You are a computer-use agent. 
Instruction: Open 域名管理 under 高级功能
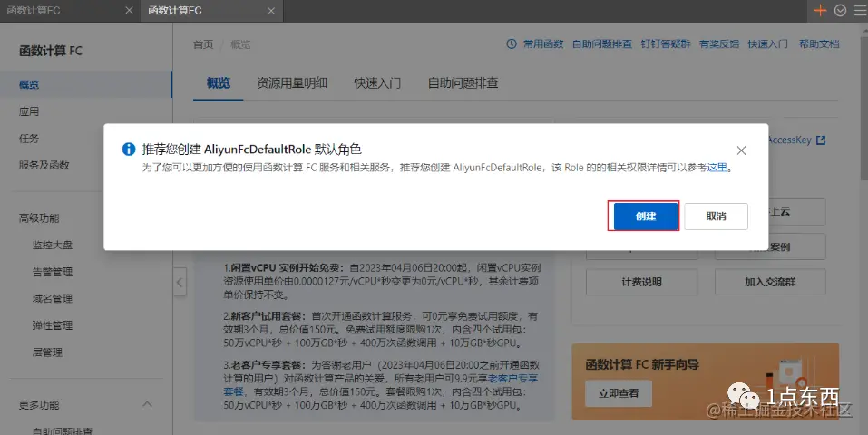point(53,298)
